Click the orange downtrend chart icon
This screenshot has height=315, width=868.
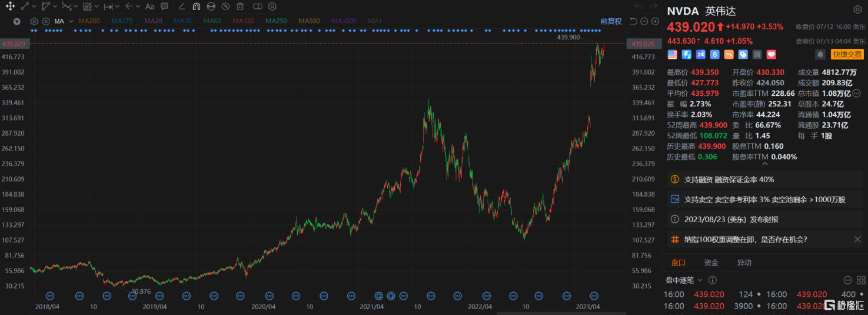729,54
